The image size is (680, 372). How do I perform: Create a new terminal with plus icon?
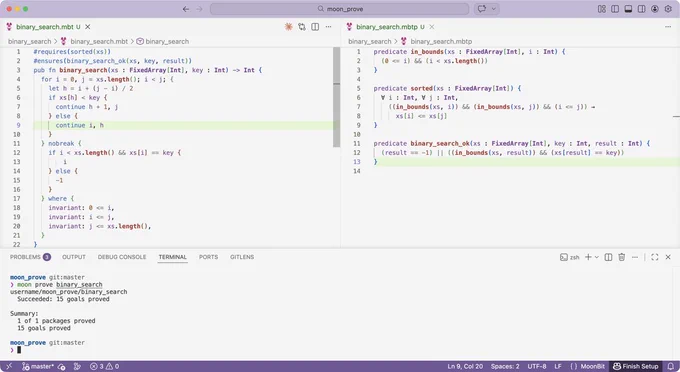point(588,257)
